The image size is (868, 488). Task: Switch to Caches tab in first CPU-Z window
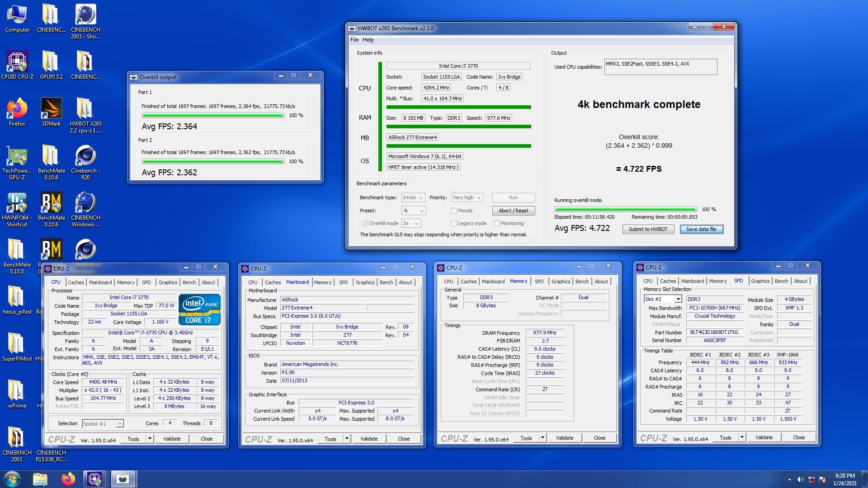76,282
